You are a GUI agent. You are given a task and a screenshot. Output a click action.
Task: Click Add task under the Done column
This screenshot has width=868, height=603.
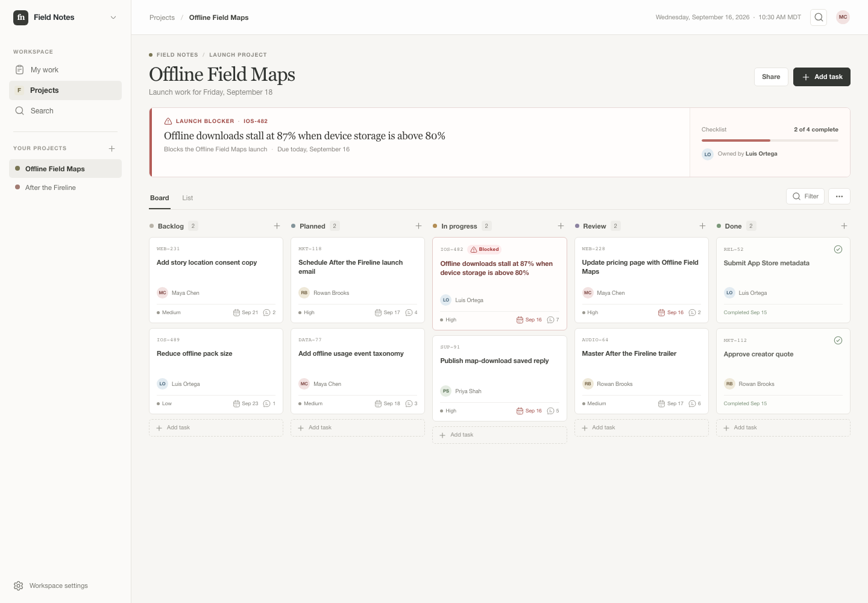(783, 428)
